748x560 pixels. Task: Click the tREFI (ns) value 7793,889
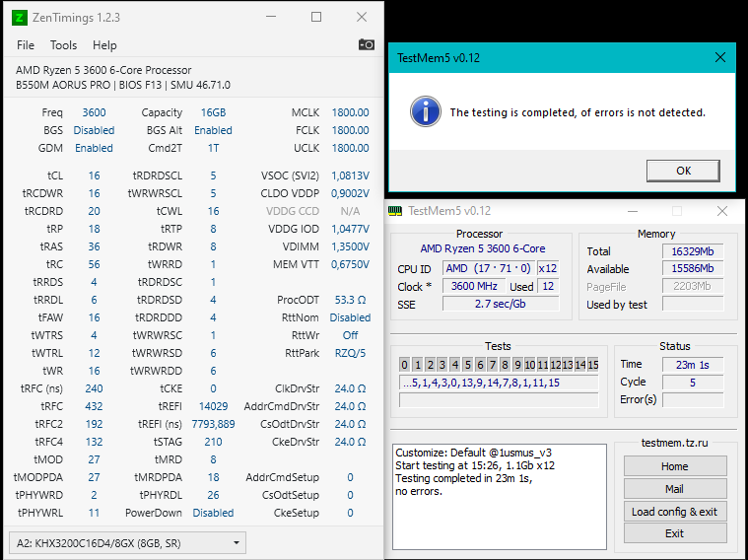tap(213, 424)
